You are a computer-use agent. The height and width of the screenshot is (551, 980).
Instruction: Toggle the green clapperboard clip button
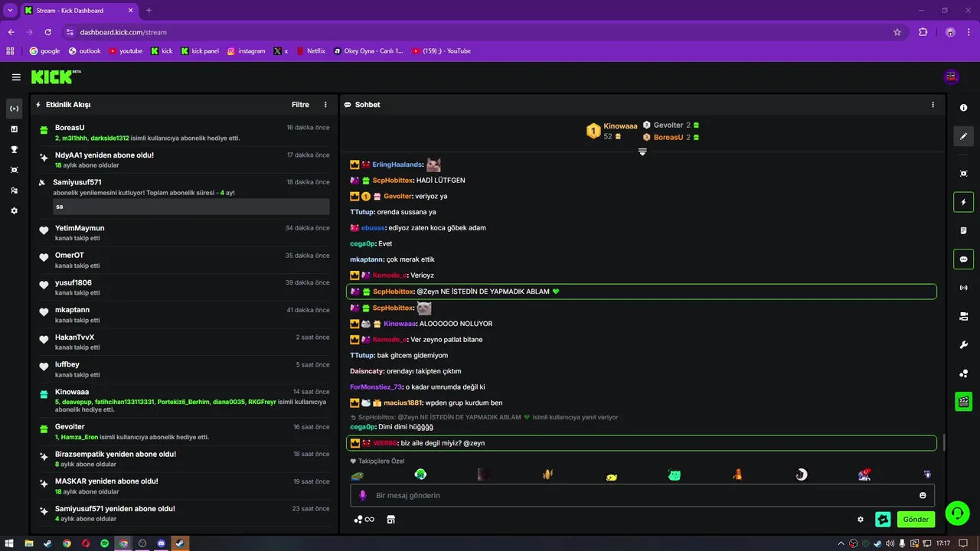(964, 401)
